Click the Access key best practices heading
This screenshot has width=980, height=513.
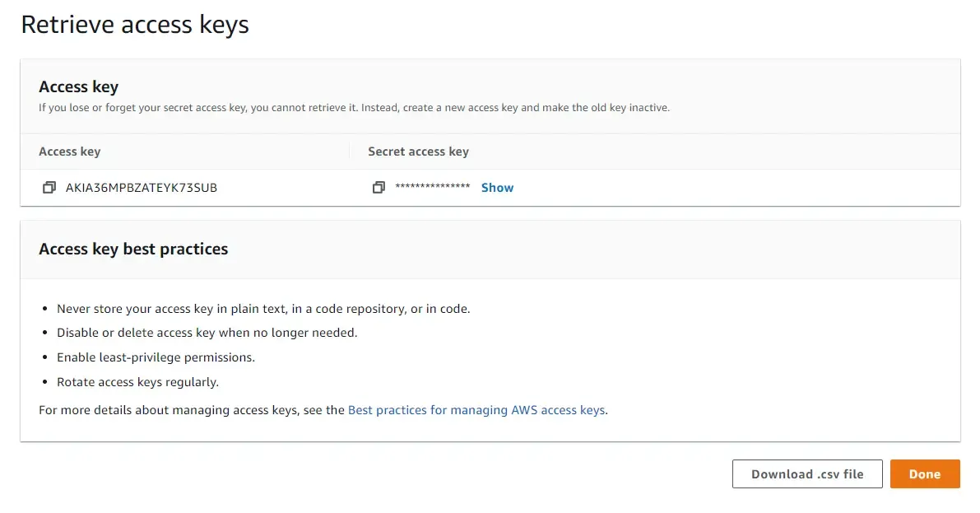(x=133, y=249)
